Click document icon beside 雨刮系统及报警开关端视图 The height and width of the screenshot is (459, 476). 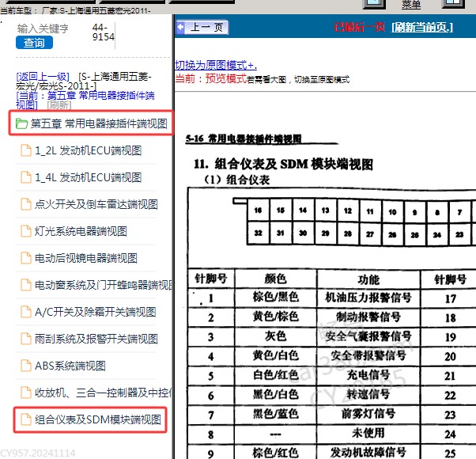click(26, 339)
